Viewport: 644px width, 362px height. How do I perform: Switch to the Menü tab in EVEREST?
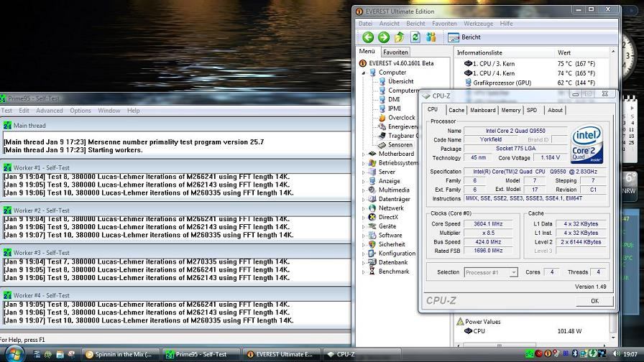367,51
